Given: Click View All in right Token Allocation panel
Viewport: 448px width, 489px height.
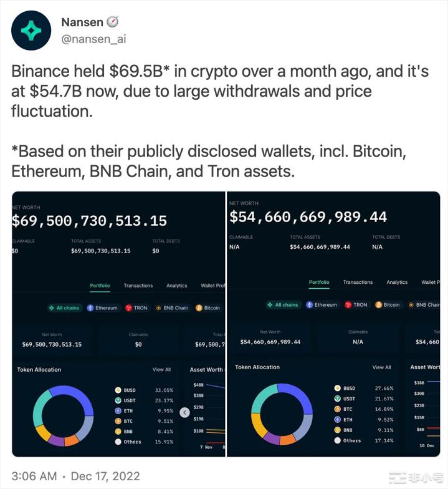Looking at the screenshot, I should pos(382,367).
